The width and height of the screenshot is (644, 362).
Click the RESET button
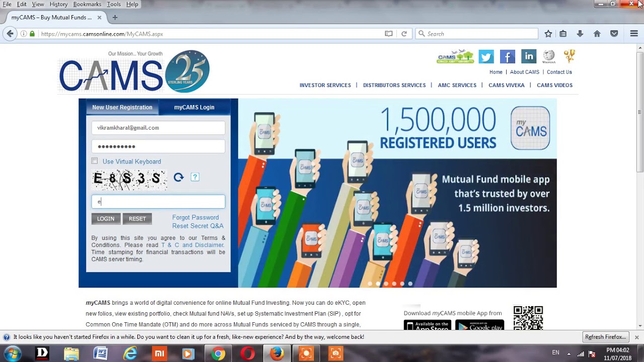pyautogui.click(x=137, y=219)
